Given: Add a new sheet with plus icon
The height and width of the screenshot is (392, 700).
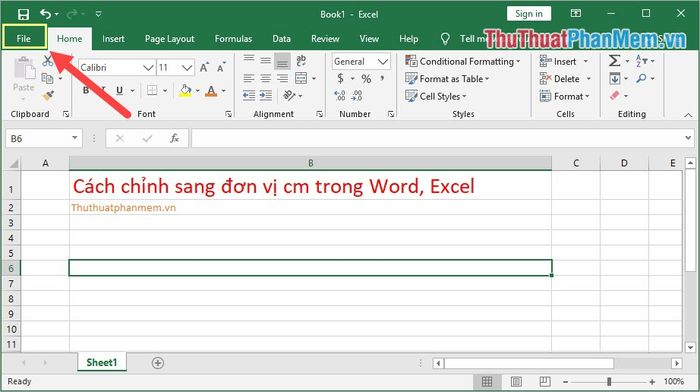Looking at the screenshot, I should (x=158, y=363).
